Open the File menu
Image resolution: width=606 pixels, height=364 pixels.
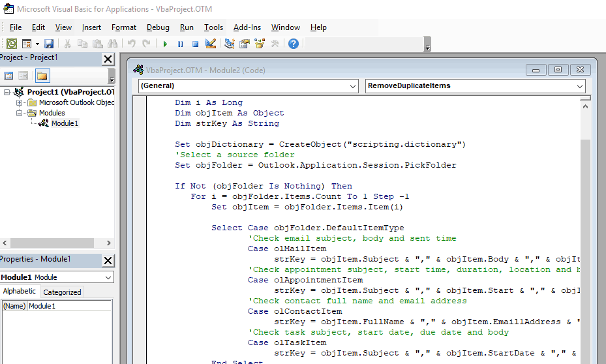point(16,27)
